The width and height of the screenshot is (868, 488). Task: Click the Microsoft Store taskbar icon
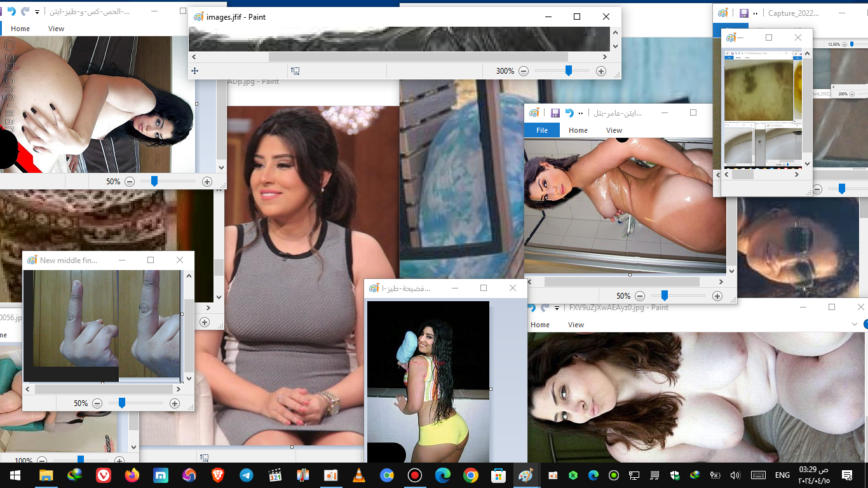[x=499, y=475]
